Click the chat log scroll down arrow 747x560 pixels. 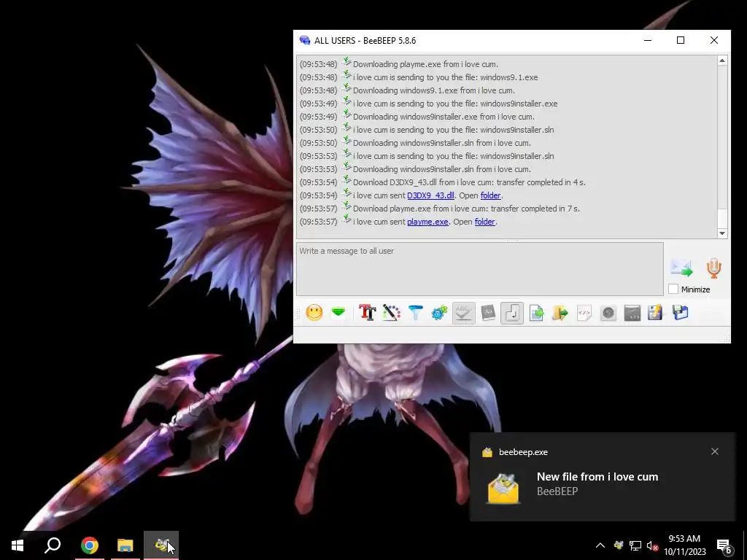(x=722, y=233)
